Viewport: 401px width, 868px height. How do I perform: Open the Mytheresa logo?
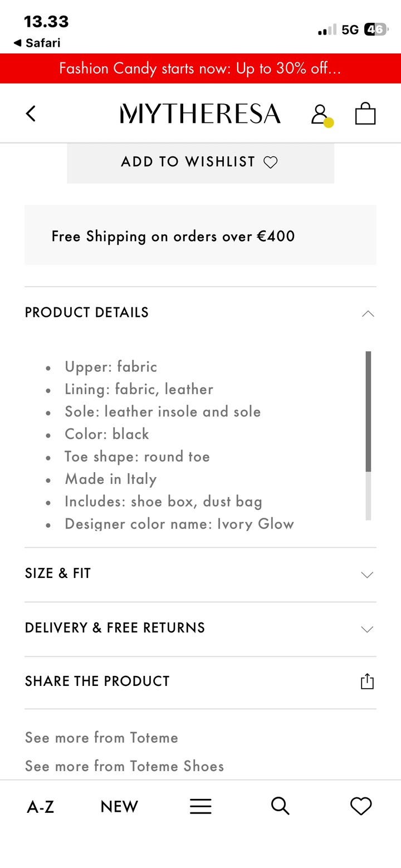click(200, 114)
